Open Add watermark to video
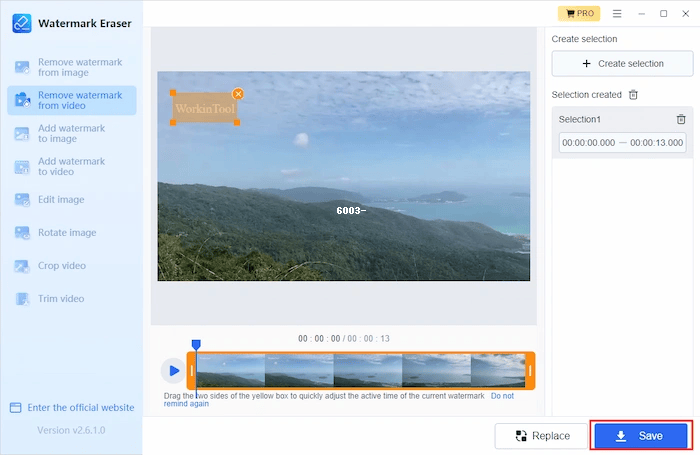The width and height of the screenshot is (700, 455). pyautogui.click(x=71, y=167)
